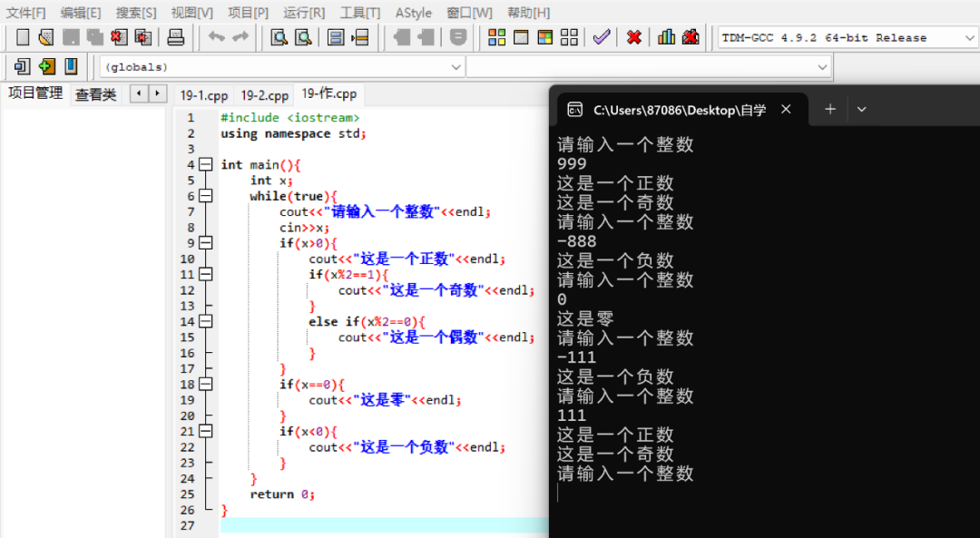Collapse the while loop fold at line 6
This screenshot has height=538, width=980.
[x=206, y=196]
